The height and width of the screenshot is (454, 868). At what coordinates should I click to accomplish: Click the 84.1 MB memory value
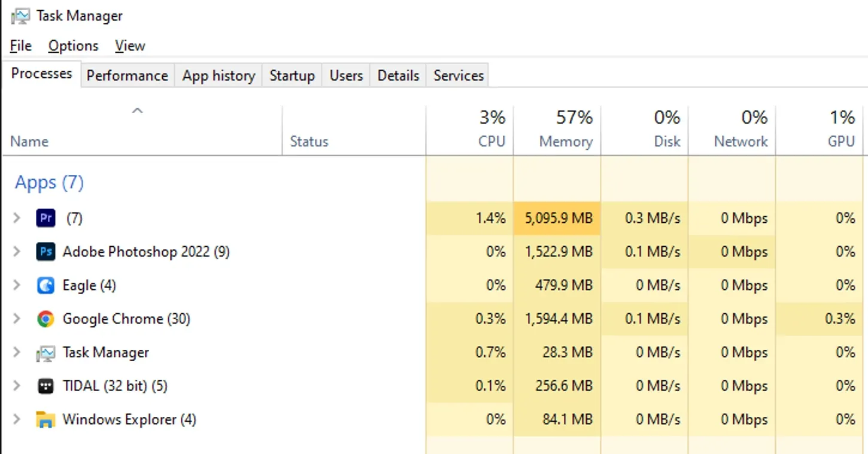[567, 419]
